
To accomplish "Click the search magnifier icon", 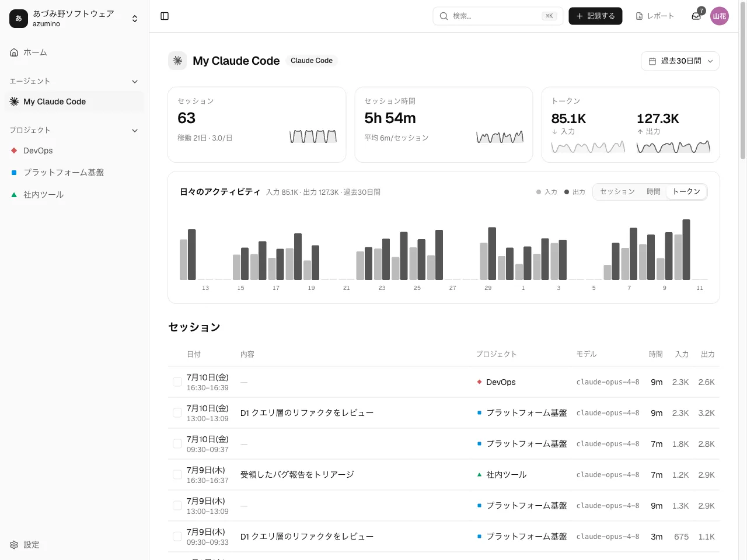I will tap(444, 16).
